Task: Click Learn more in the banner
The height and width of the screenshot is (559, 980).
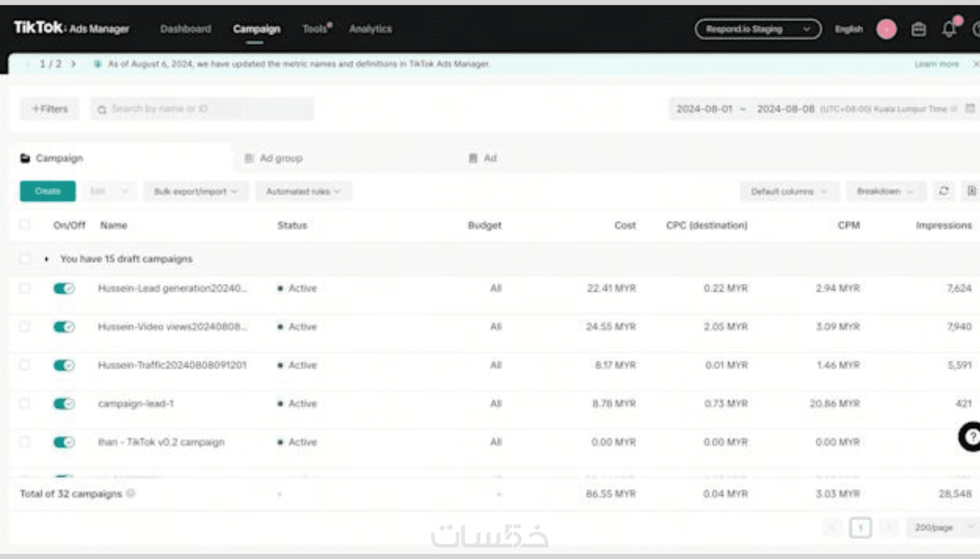Action: 937,64
